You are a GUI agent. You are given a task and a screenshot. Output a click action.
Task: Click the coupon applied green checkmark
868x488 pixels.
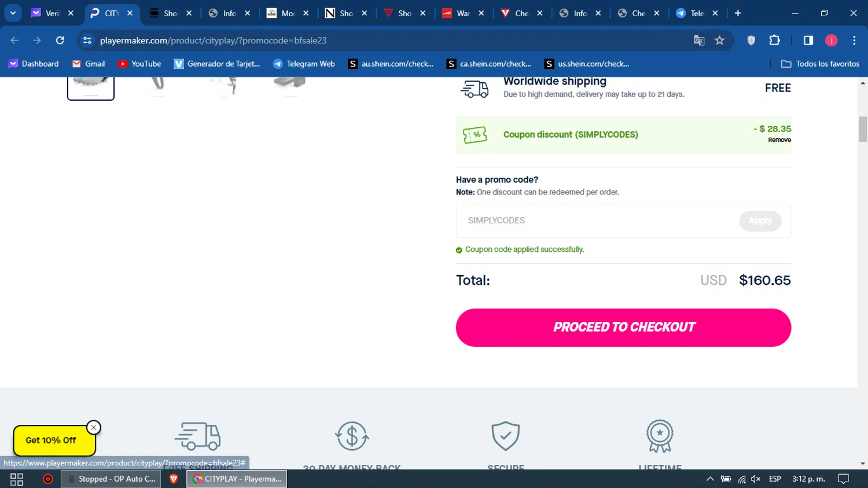pos(459,250)
